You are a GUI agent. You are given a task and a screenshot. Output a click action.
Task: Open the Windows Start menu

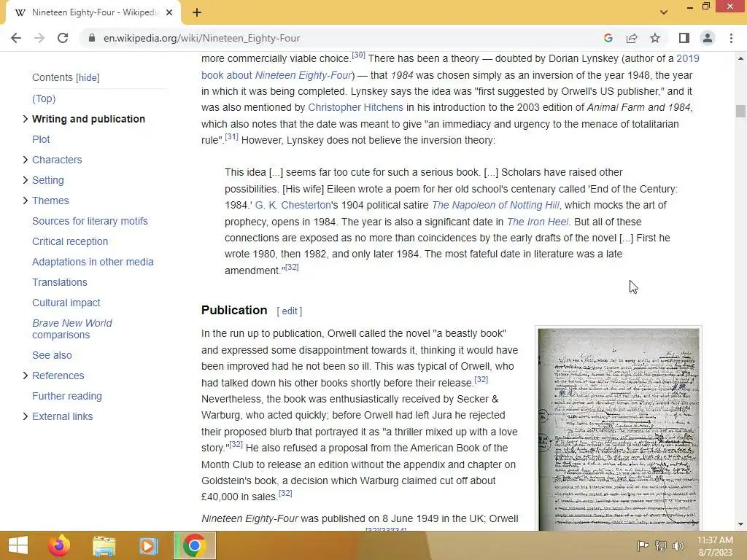click(18, 545)
